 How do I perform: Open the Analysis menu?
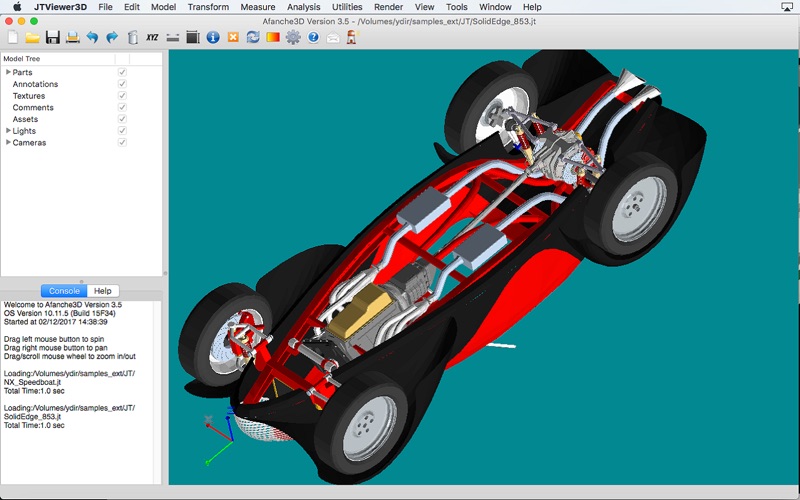coord(303,7)
